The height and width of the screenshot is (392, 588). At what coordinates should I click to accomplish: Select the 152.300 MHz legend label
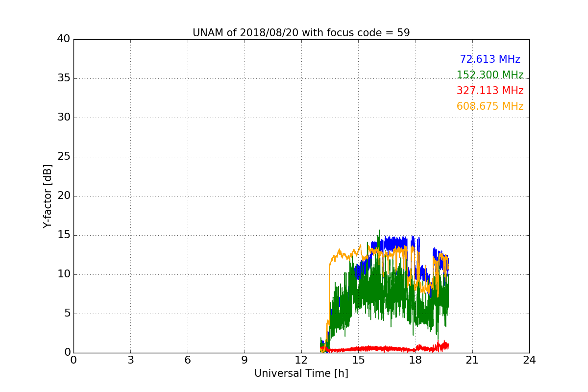click(490, 75)
